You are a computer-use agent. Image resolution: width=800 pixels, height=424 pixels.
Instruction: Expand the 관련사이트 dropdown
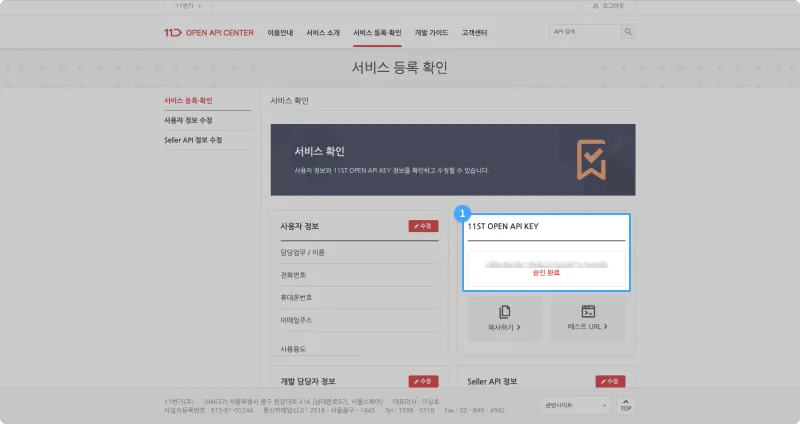(575, 405)
